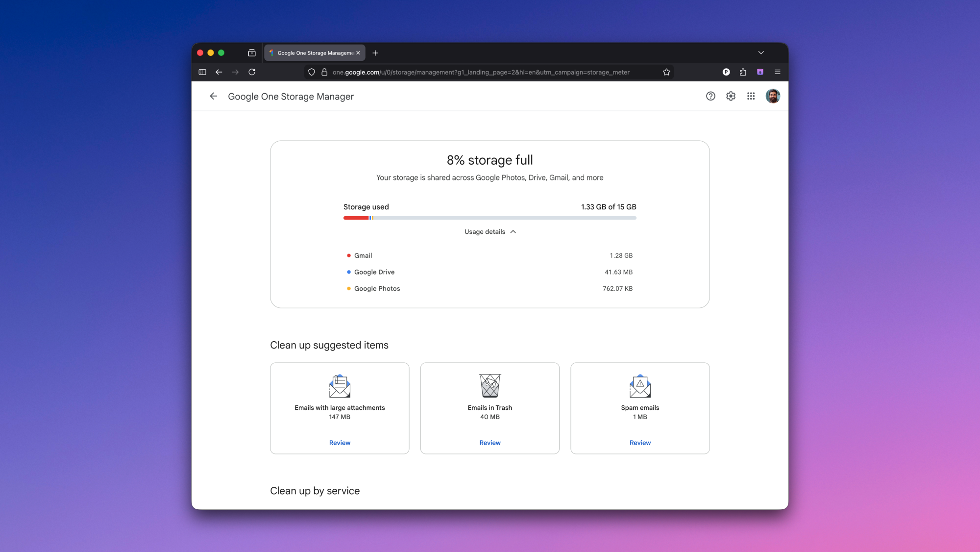Screen dimensions: 980x552
Task: Click the reader view tab icon
Action: click(251, 52)
